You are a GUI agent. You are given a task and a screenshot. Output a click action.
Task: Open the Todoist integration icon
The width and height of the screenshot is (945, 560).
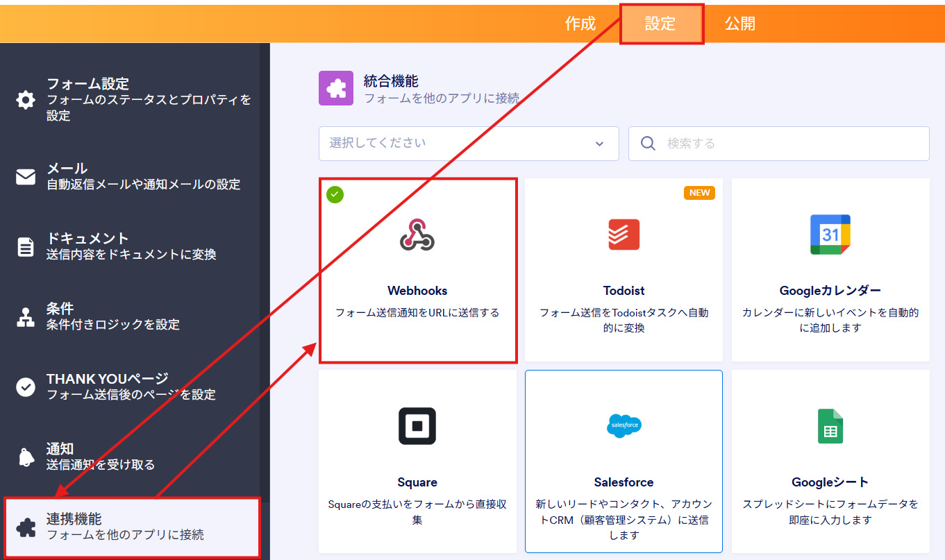[x=624, y=235]
